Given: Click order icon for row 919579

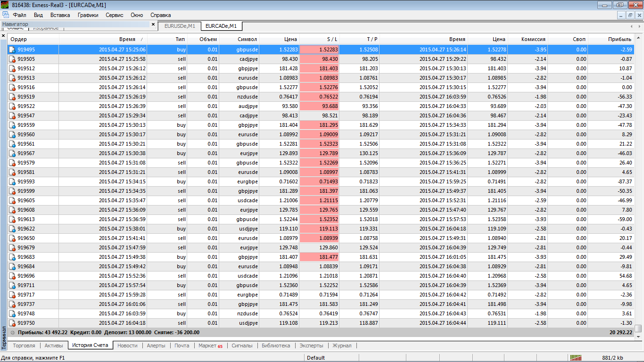Looking at the screenshot, I should pos(12,163).
